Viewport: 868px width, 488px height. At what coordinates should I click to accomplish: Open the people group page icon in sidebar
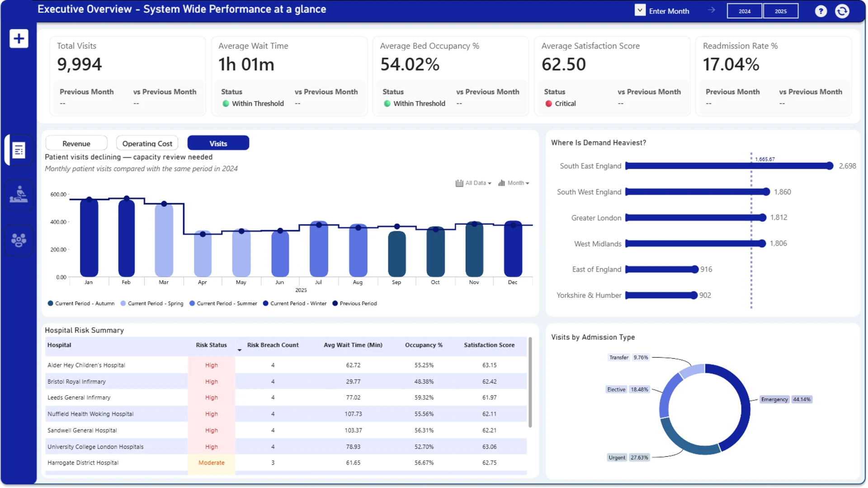(19, 240)
